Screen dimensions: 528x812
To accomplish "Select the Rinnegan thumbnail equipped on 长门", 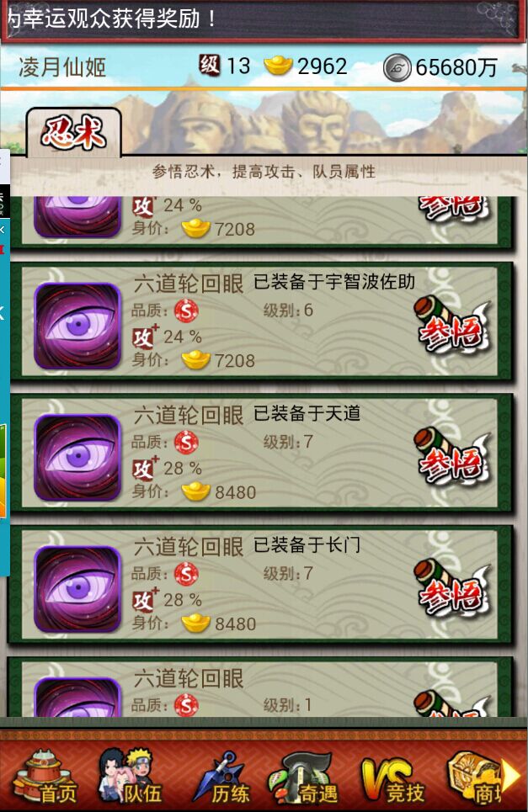I will click(x=77, y=589).
